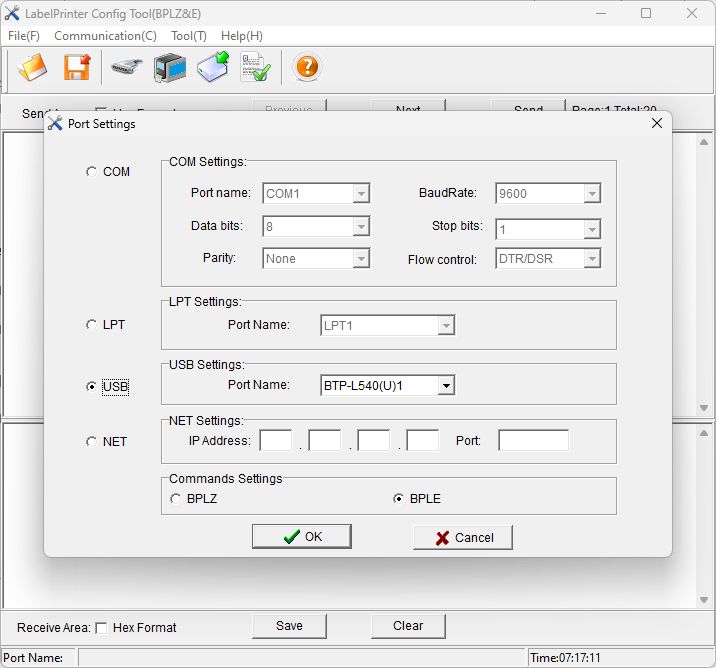716x668 pixels.
Task: Open the Tool(T) menu
Action: coord(189,36)
